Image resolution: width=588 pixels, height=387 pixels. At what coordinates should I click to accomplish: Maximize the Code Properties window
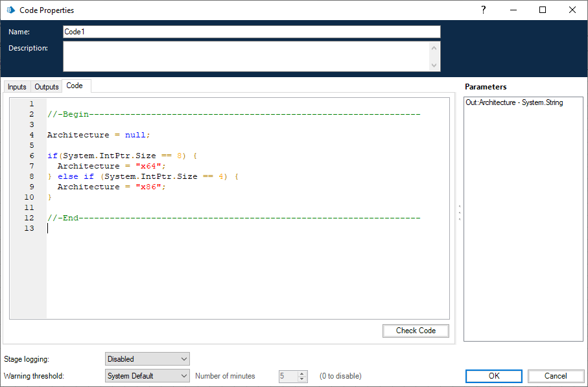[543, 10]
